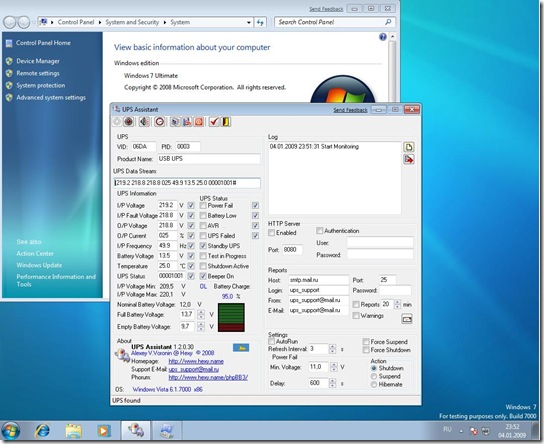Click System and Security in breadcrumb
This screenshot has width=544, height=444.
[132, 22]
